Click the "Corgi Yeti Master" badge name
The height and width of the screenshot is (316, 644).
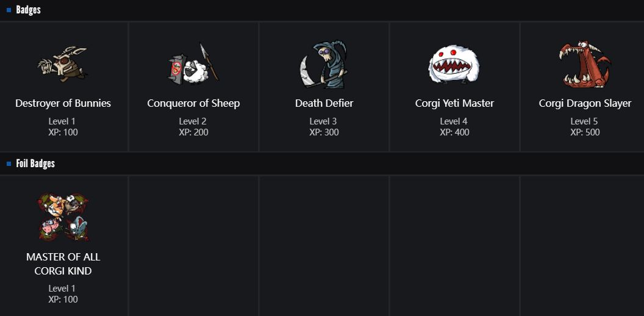(454, 103)
